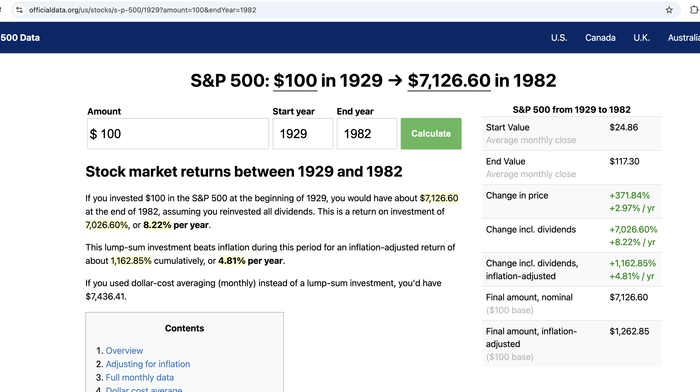This screenshot has height=392, width=700.
Task: Bookmark this page with the star icon
Action: point(669,10)
